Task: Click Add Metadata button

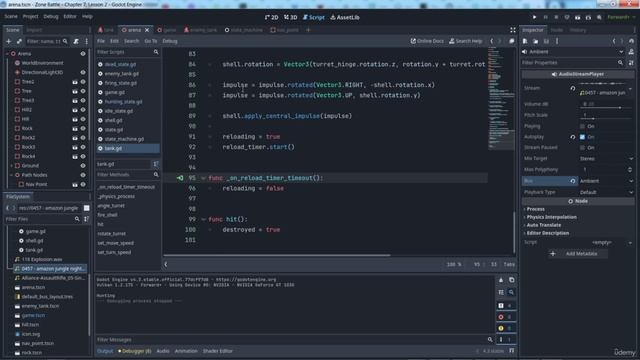Action: 578,254
